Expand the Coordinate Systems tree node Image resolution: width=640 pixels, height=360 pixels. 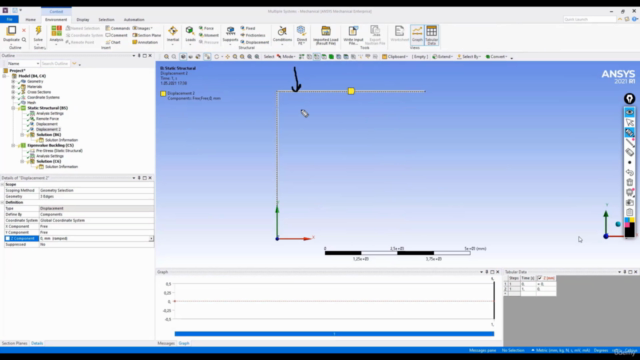click(13, 97)
